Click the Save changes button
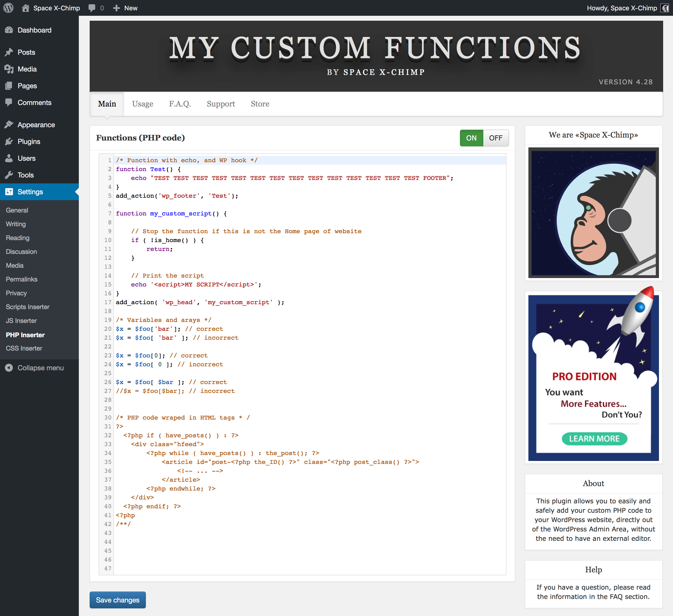673x616 pixels. [118, 600]
